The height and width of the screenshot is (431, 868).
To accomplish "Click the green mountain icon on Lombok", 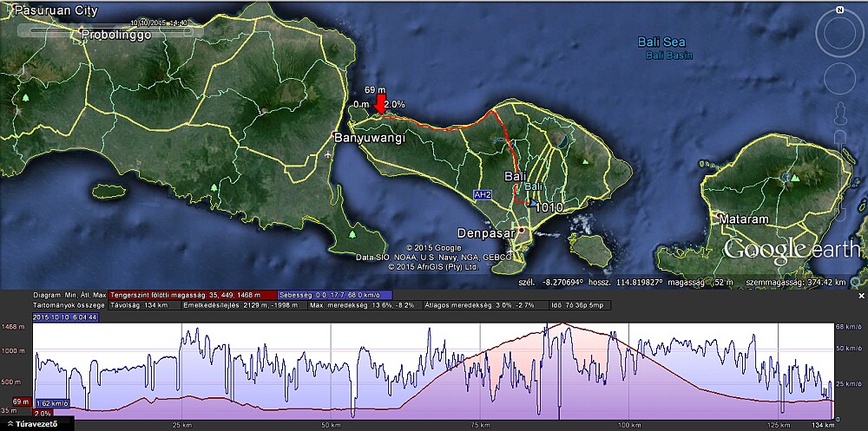I will [x=796, y=177].
